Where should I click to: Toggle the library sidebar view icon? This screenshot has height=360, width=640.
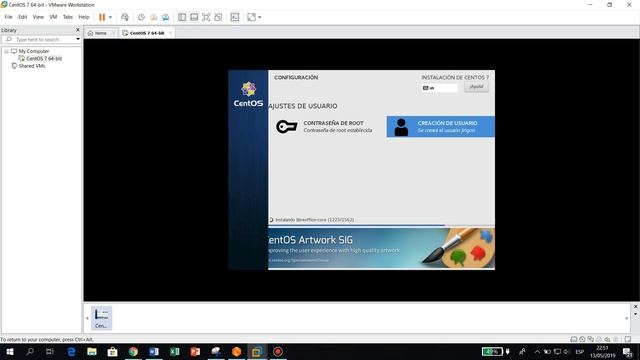coord(182,17)
